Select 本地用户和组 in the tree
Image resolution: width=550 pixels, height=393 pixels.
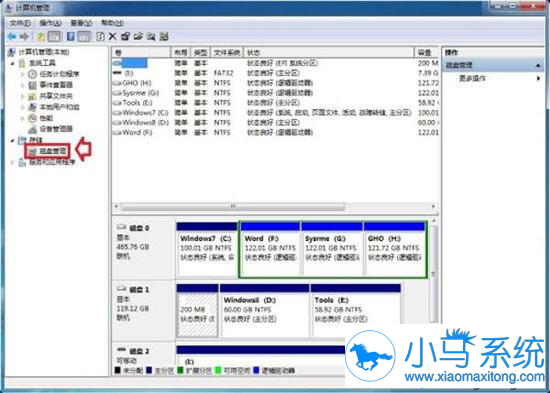59,107
